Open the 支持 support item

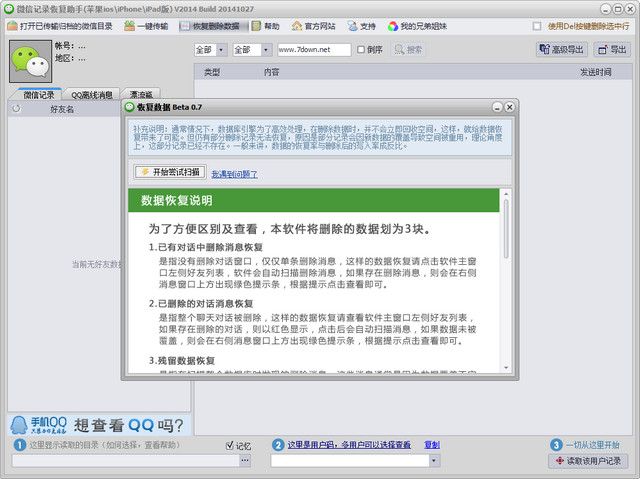(362, 26)
